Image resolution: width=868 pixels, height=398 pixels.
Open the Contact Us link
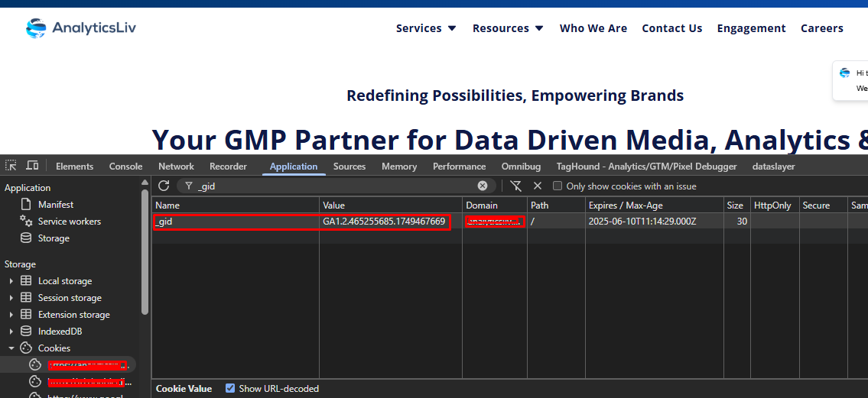(672, 28)
